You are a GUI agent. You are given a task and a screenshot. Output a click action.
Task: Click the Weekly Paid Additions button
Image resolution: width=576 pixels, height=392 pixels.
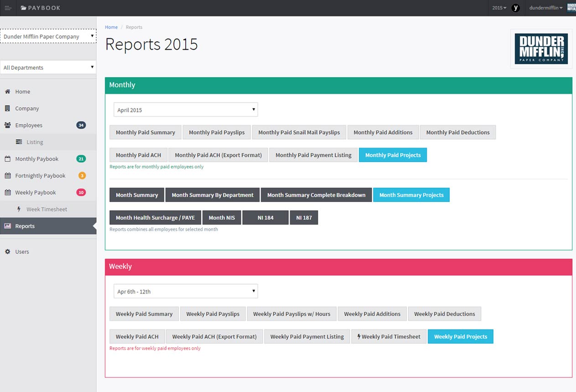372,314
